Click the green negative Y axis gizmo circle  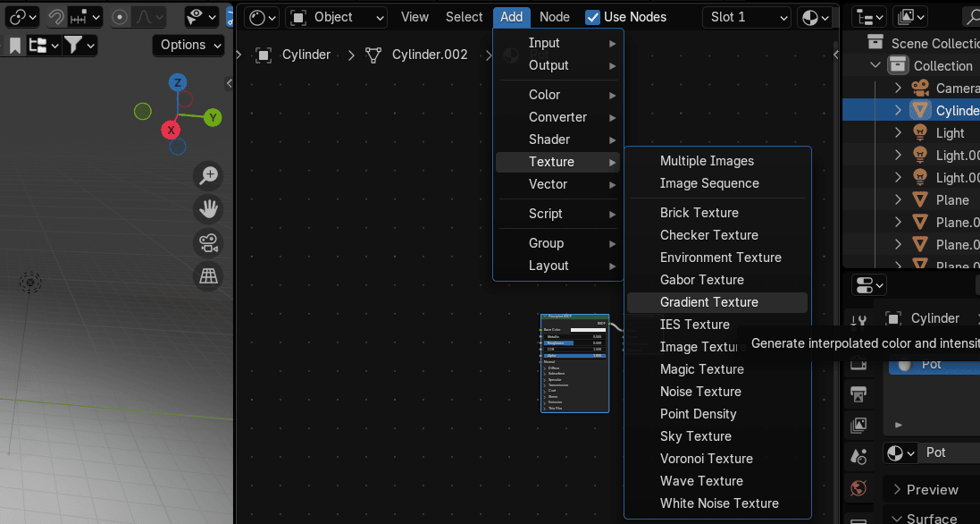[143, 111]
